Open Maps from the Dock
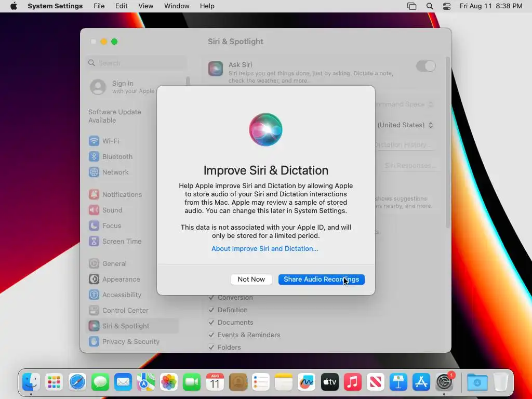 tap(146, 382)
